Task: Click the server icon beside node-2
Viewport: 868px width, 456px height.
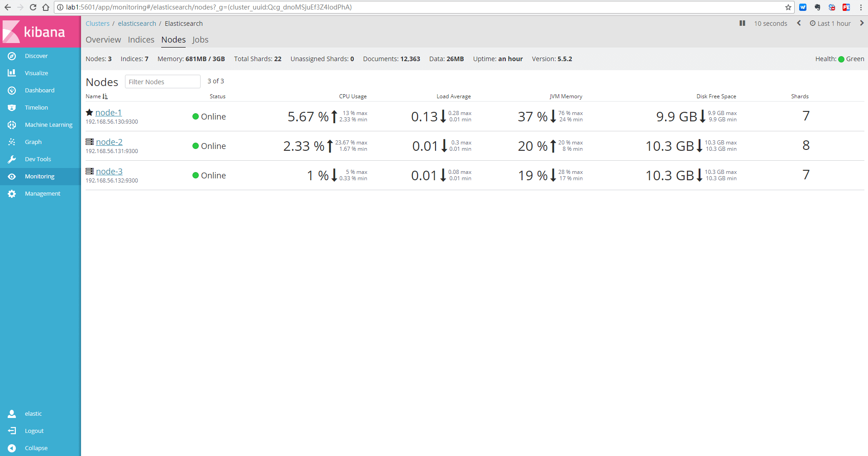Action: point(90,142)
